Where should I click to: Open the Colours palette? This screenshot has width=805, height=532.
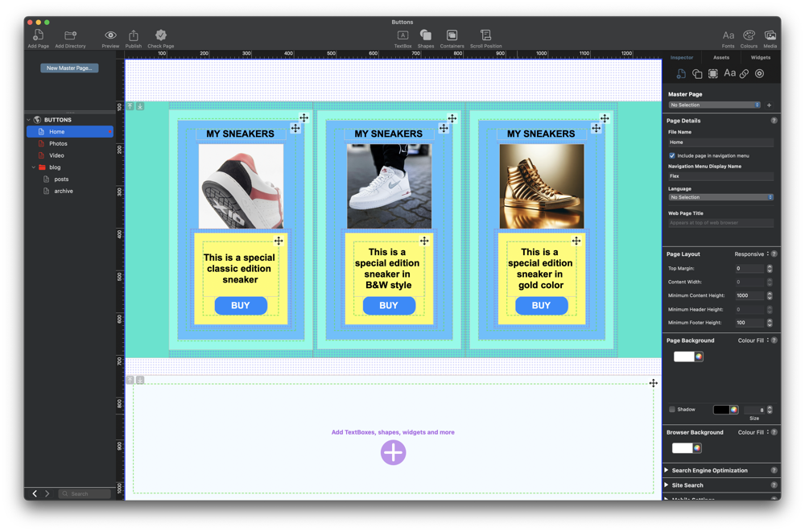[749, 35]
